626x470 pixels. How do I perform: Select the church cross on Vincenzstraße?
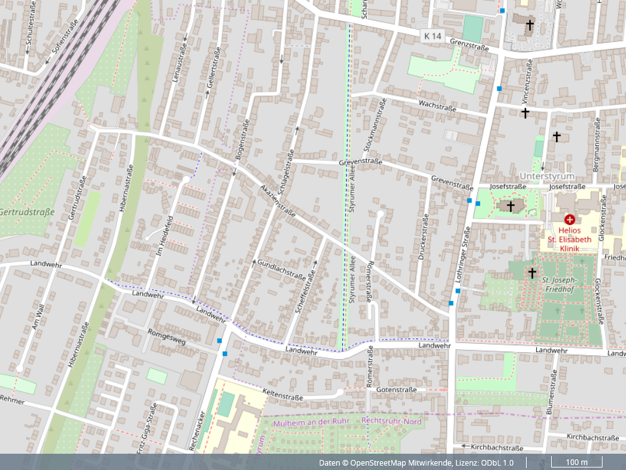pos(525,113)
